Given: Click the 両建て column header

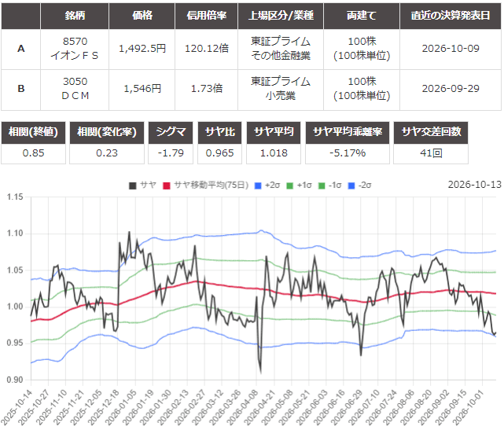Looking at the screenshot, I should 362,16.
